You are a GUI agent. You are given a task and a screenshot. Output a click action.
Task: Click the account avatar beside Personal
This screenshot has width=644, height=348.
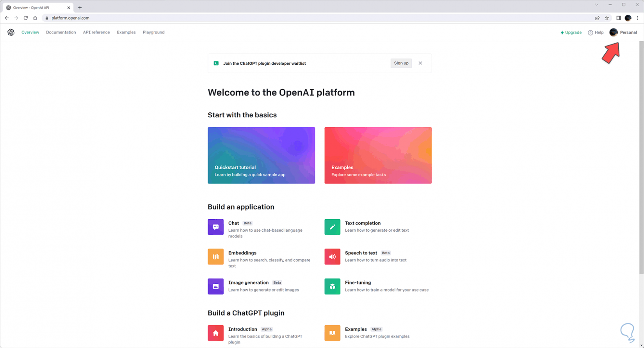click(614, 32)
